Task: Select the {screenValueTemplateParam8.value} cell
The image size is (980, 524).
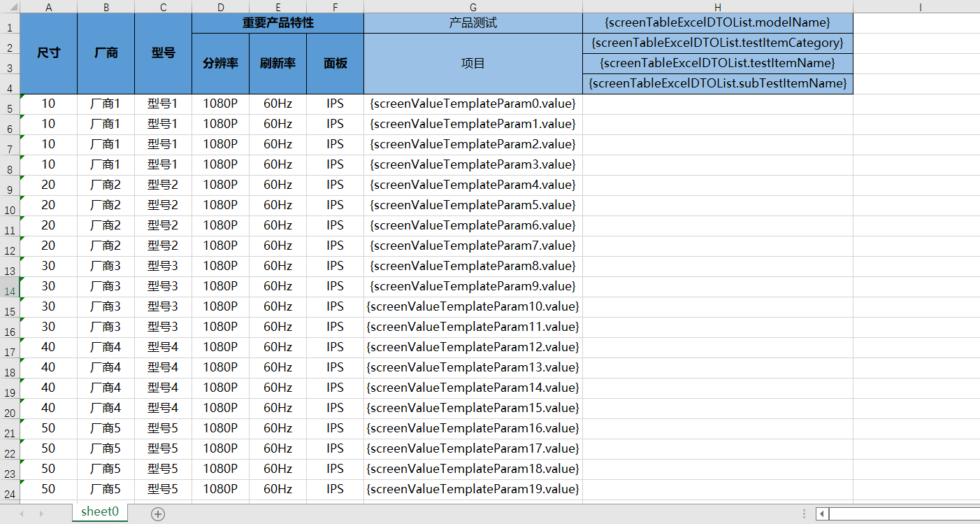Action: (x=473, y=267)
